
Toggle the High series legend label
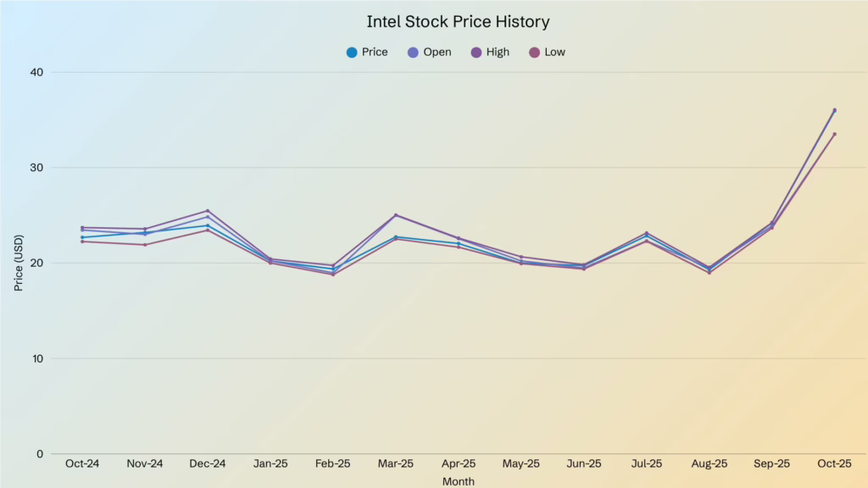[x=498, y=53]
